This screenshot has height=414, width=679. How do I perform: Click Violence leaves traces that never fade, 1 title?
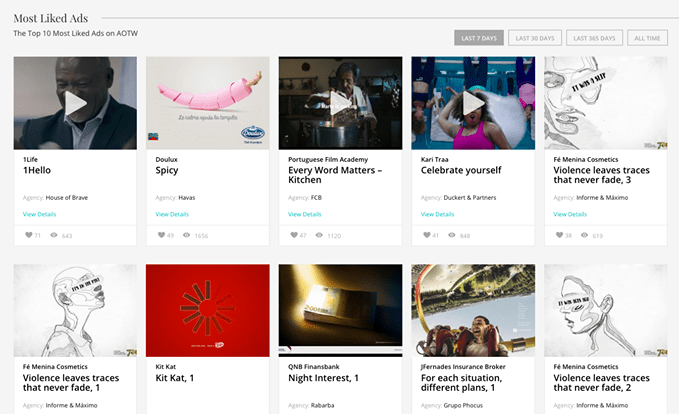click(71, 383)
